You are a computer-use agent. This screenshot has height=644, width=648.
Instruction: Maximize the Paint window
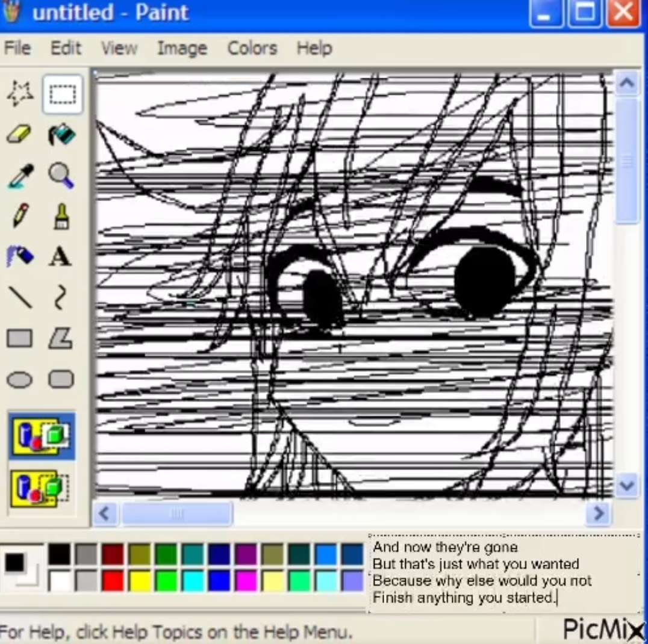584,13
